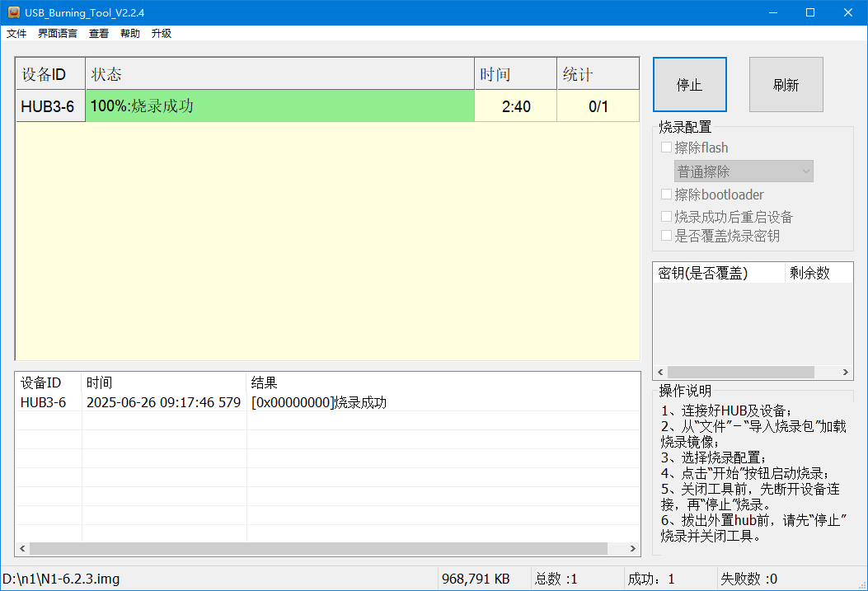
Task: Click the 刷新 button to refresh devices
Action: point(786,84)
